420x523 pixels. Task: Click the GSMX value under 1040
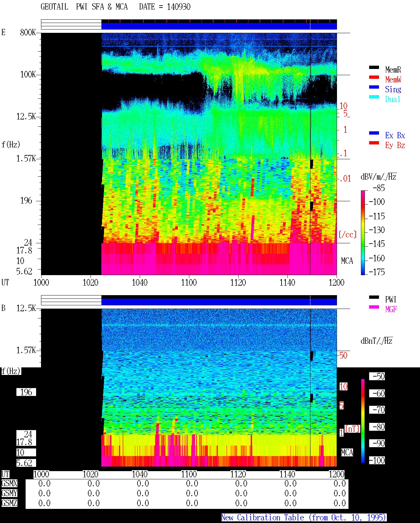pos(143,484)
